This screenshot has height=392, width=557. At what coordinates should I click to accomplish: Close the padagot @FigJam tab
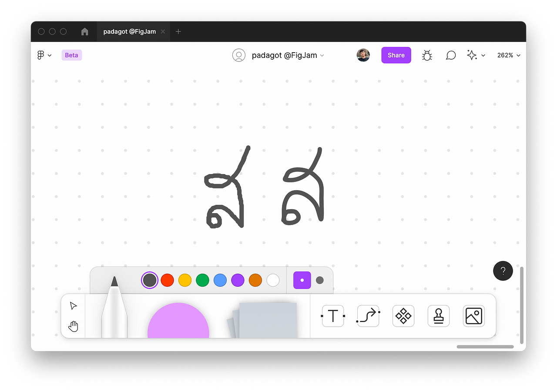(x=163, y=31)
